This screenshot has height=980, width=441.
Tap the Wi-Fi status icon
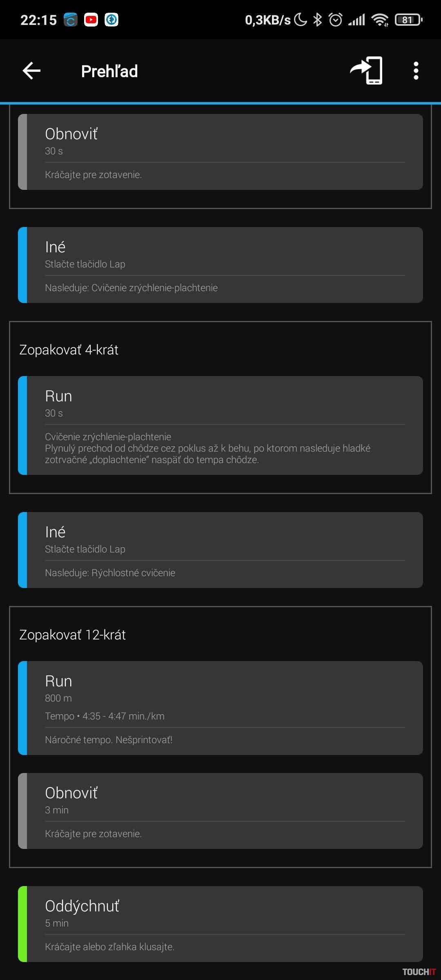380,20
